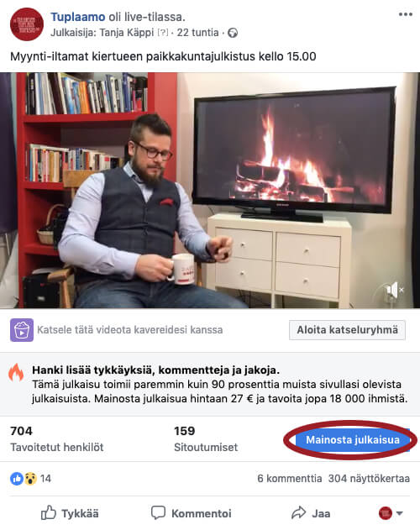This screenshot has width=420, height=530.
Task: Expand the page identity selector dropdown arrow
Action: coord(399,513)
